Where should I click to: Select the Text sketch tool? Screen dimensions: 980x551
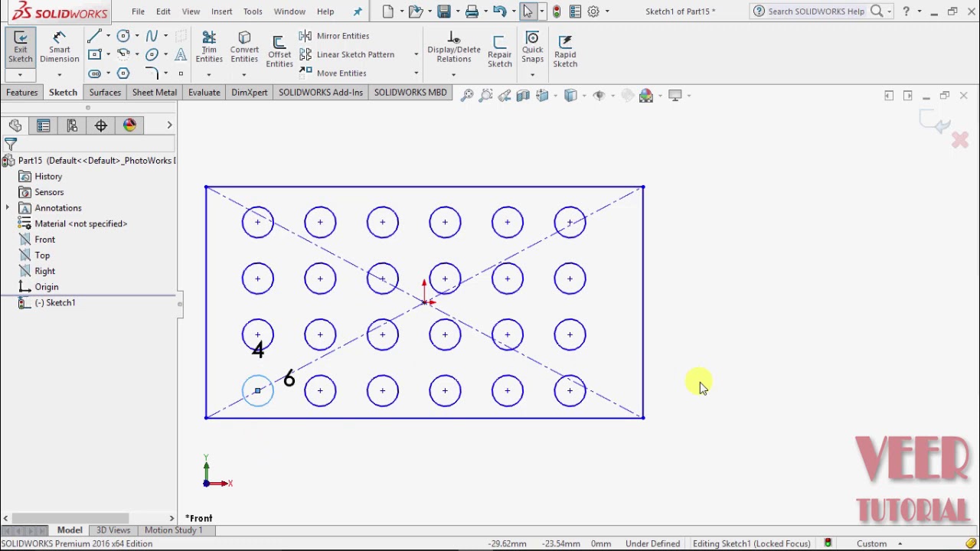coord(181,54)
